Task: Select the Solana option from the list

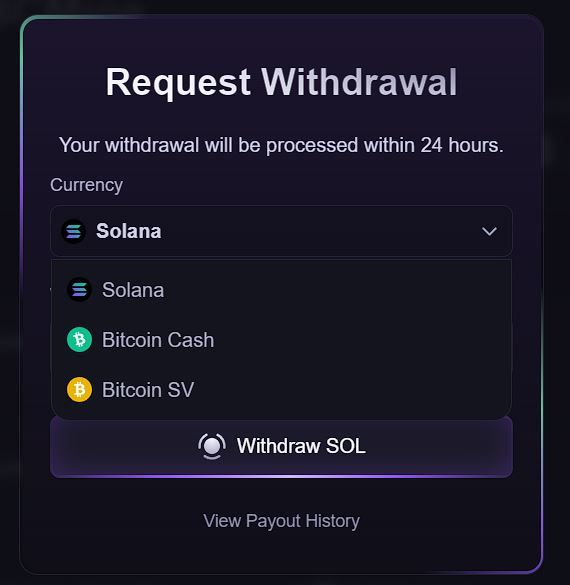Action: tap(281, 290)
